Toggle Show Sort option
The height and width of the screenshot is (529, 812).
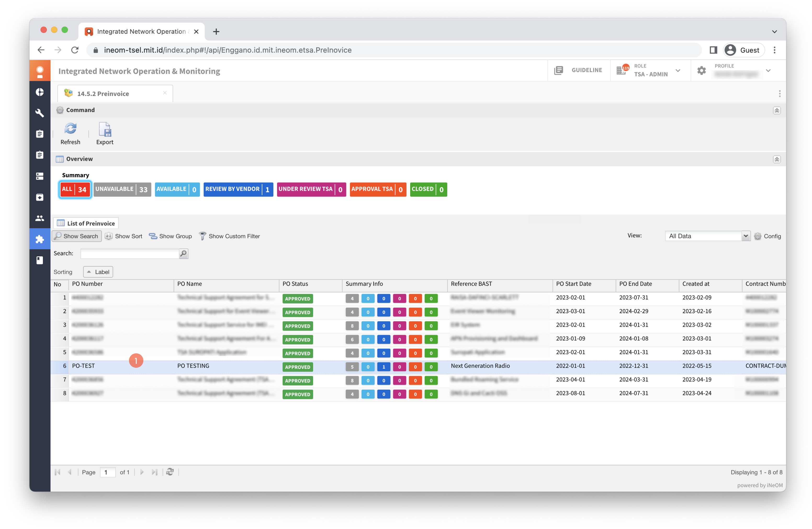[123, 236]
